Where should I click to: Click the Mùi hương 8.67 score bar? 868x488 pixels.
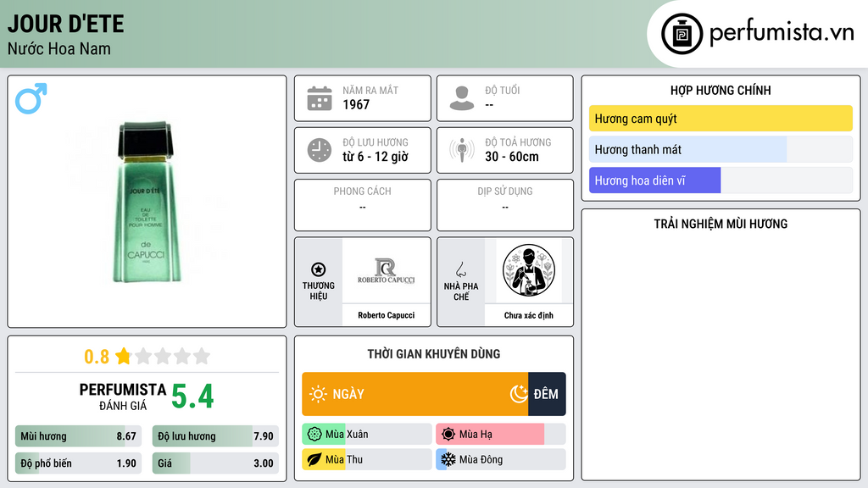pyautogui.click(x=78, y=436)
